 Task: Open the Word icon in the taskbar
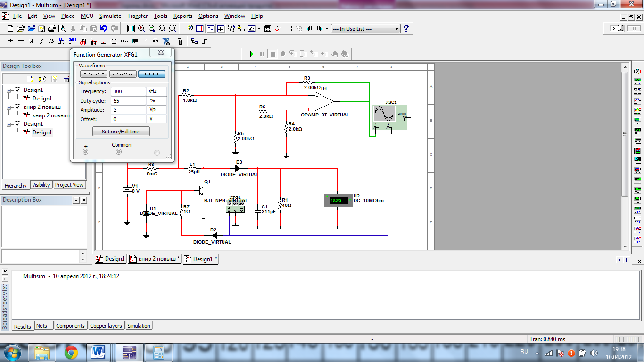[x=99, y=352]
